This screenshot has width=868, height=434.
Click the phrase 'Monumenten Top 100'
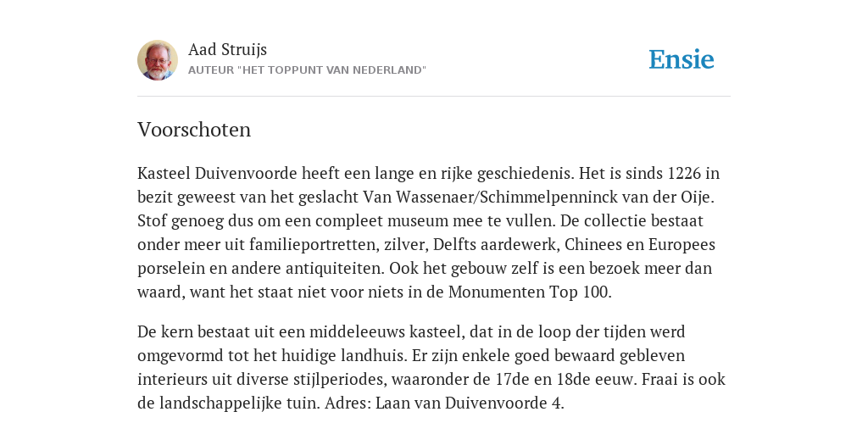click(x=528, y=292)
